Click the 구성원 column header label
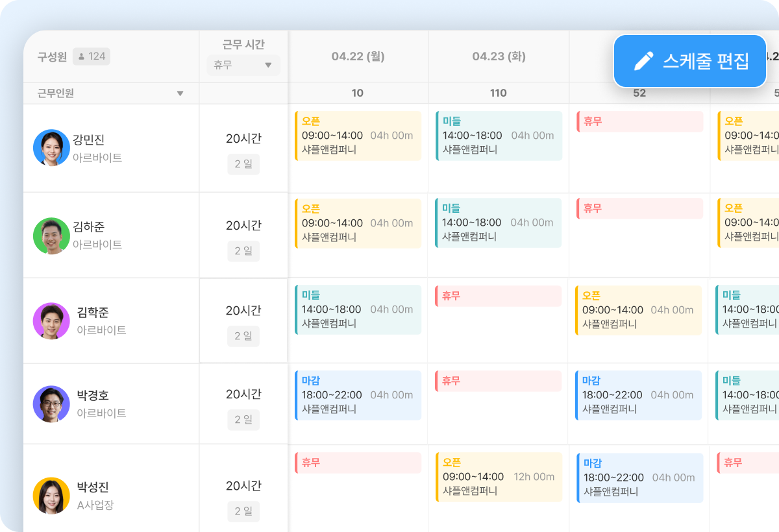 point(52,56)
